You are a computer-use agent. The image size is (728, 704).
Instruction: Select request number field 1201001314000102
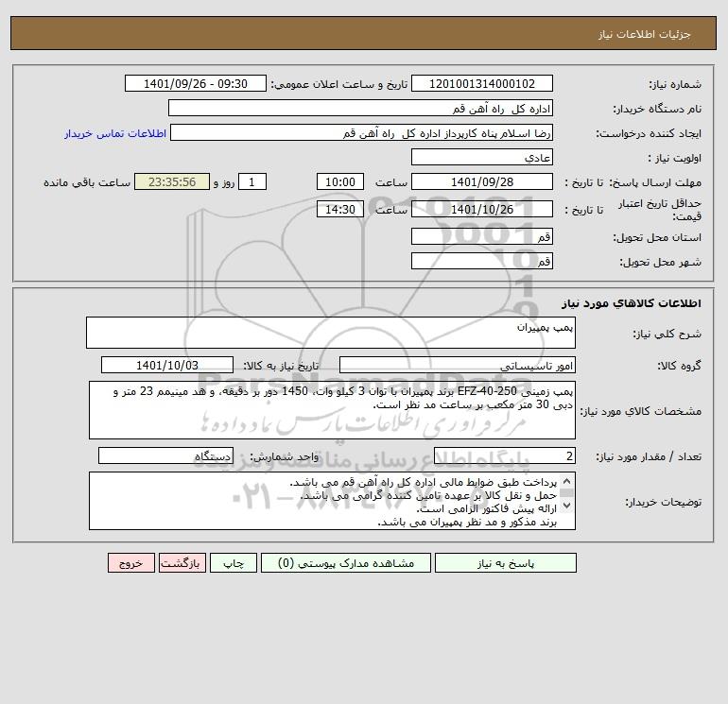(482, 83)
